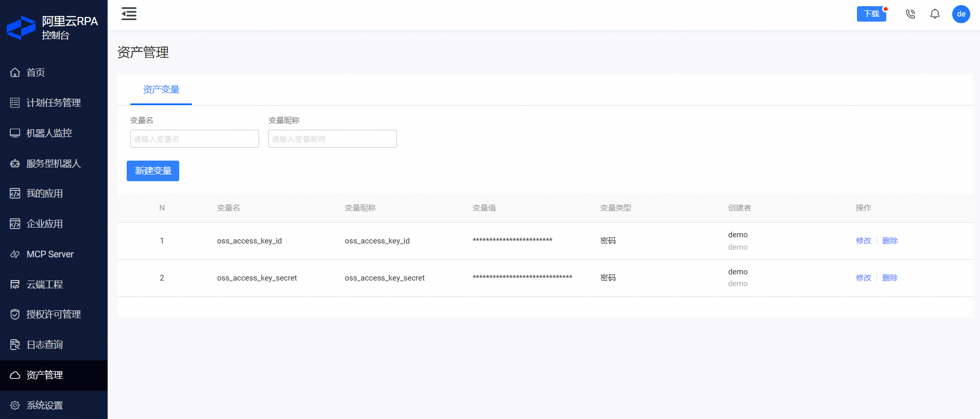This screenshot has width=980, height=419.
Task: Click 删除 for oss_access_key_secret row
Action: 890,278
